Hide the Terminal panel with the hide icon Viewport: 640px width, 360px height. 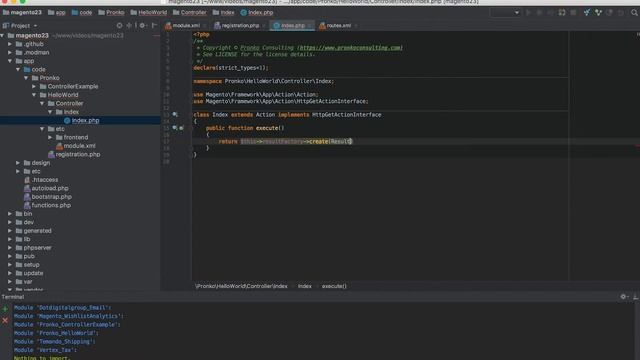pos(636,297)
